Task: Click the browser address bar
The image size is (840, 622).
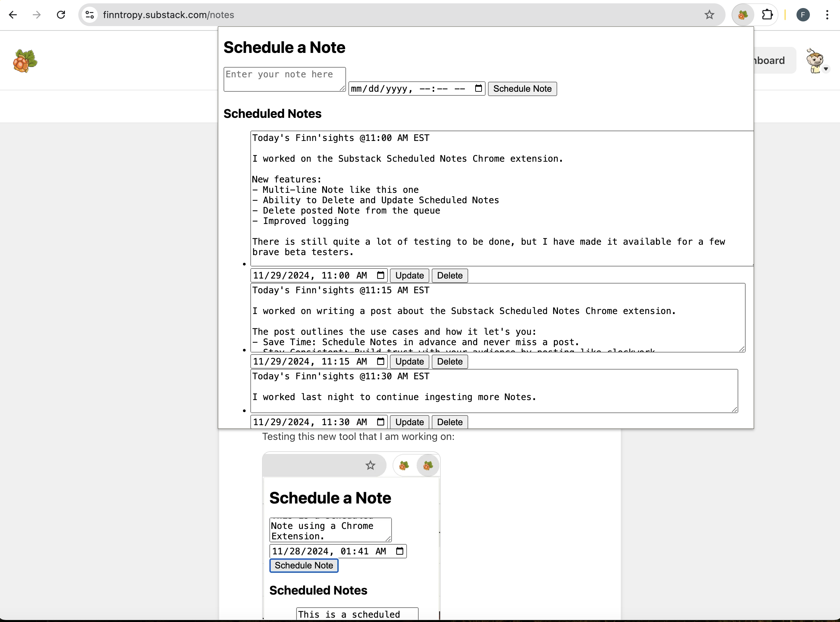Action: [x=263, y=15]
